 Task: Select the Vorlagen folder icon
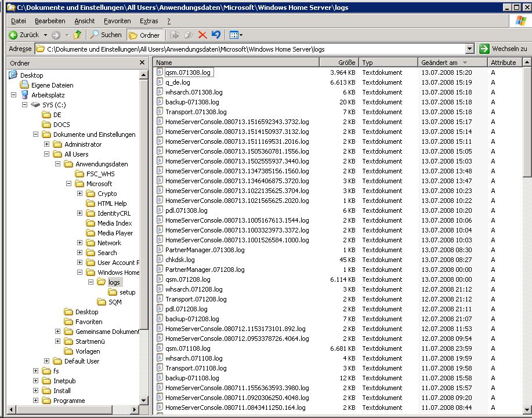coord(68,351)
